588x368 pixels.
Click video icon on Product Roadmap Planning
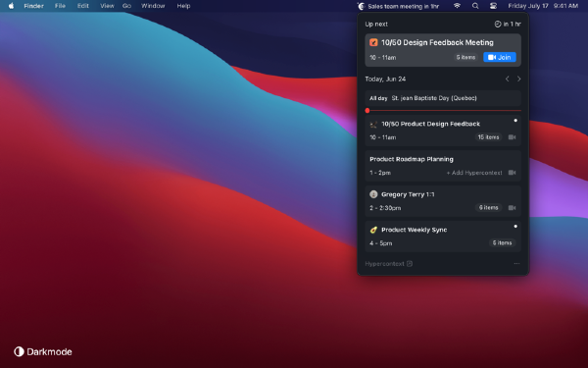512,173
